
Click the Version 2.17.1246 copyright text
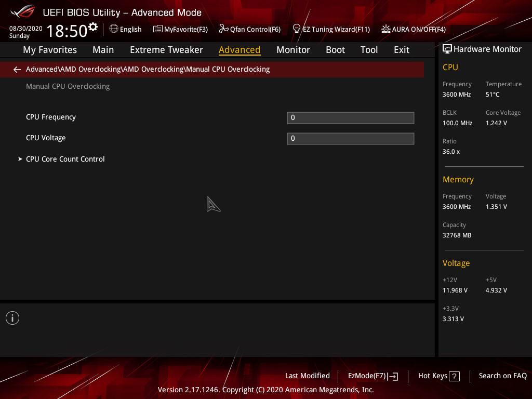click(265, 390)
